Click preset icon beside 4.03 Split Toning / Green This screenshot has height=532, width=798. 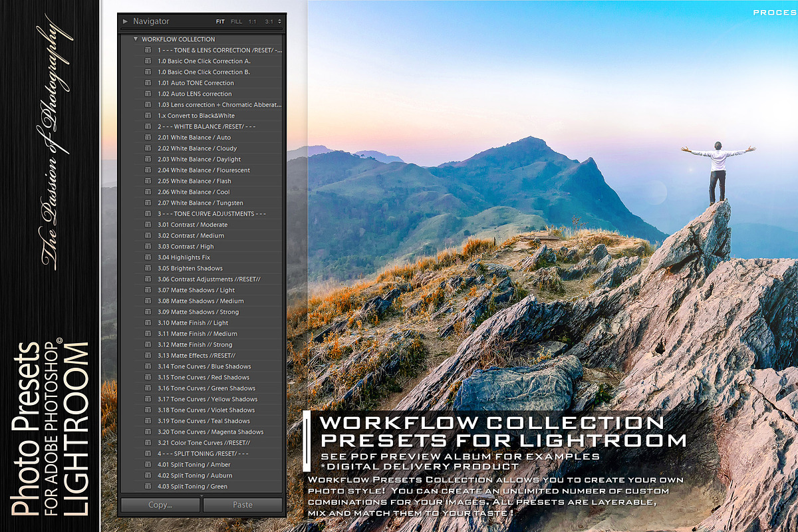tap(148, 486)
